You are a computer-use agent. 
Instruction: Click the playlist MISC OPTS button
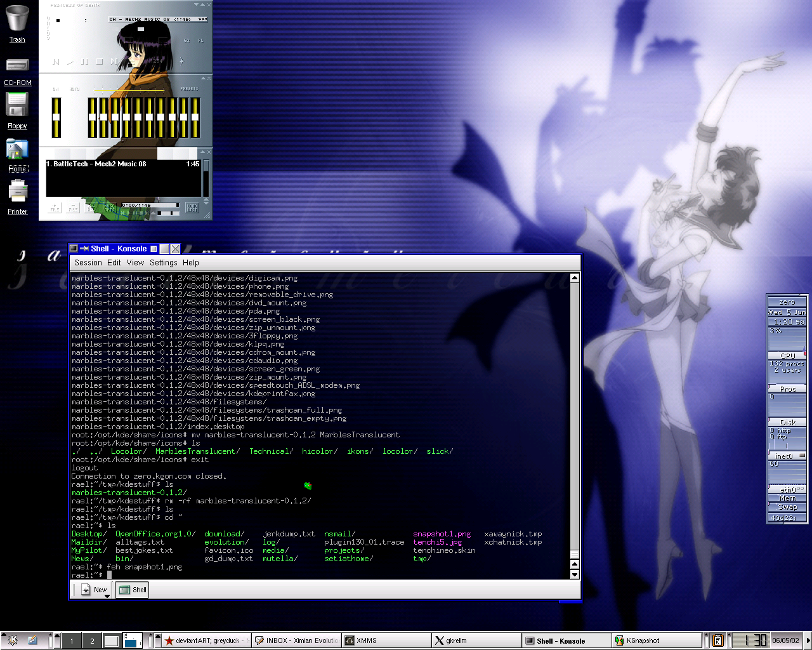(109, 208)
